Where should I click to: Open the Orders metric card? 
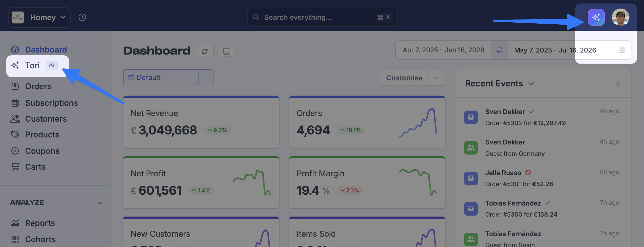[367, 122]
